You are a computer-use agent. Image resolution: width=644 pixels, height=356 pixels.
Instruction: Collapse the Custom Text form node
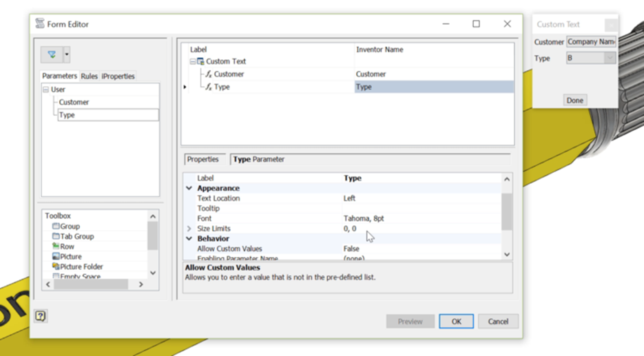tap(193, 61)
